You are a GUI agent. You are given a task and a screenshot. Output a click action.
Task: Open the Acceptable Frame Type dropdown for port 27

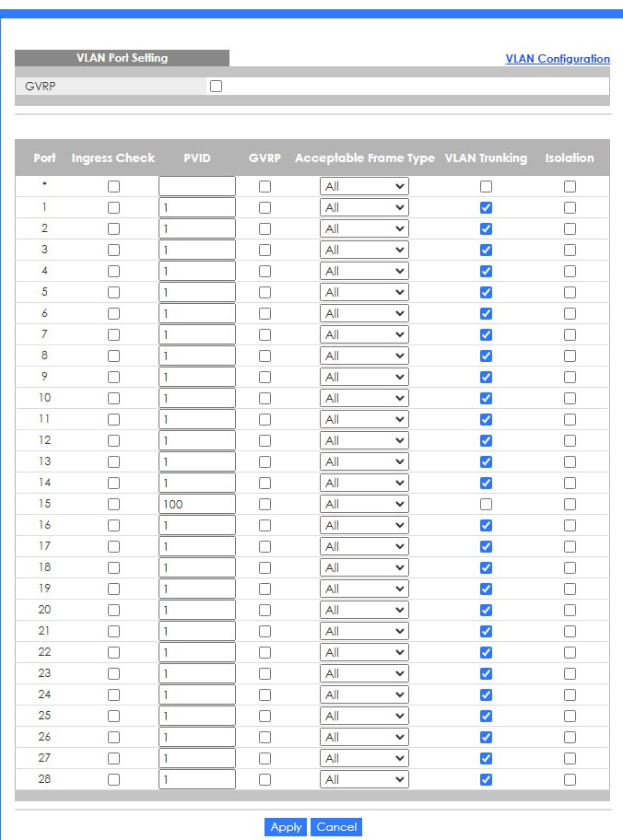pyautogui.click(x=364, y=758)
